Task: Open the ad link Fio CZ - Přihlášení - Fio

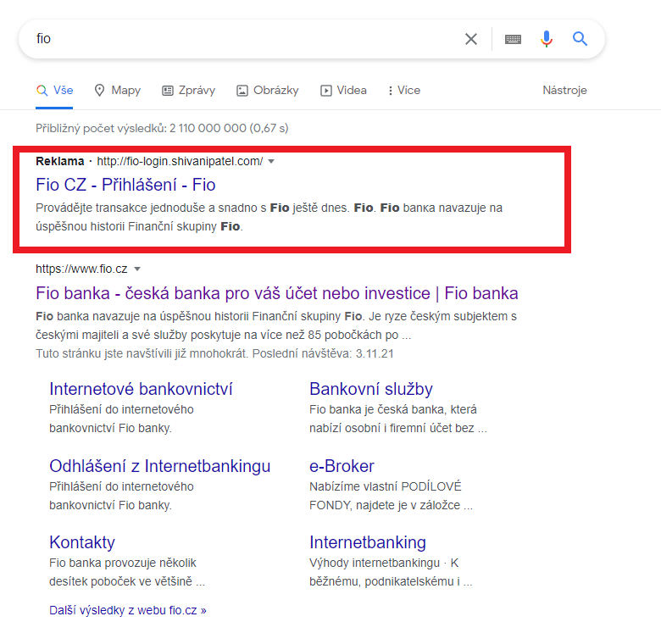Action: [x=125, y=185]
